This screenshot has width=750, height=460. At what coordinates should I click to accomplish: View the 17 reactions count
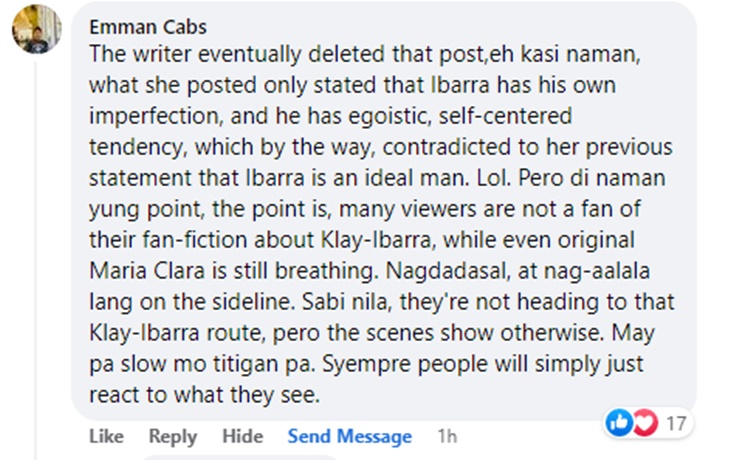[676, 423]
